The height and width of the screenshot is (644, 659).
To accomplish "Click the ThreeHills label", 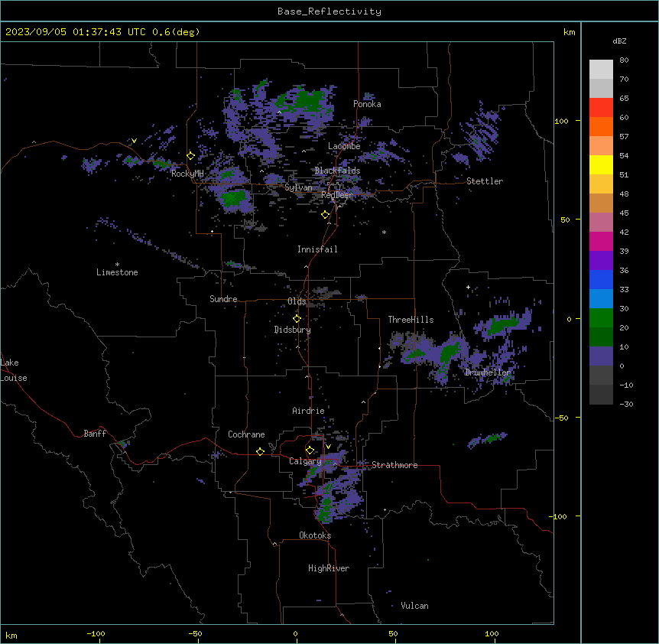I will point(411,320).
